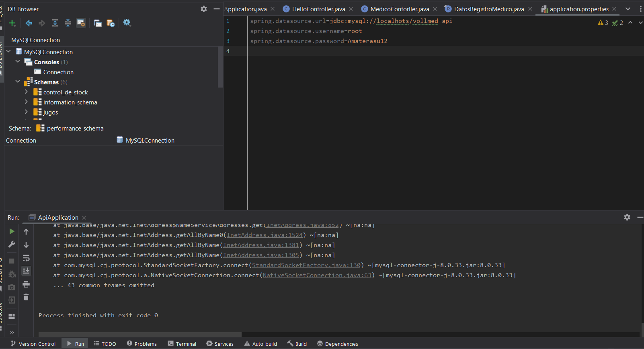The height and width of the screenshot is (349, 644).
Task: Collapse all nodes in the DB Browser tree
Action: tap(68, 23)
